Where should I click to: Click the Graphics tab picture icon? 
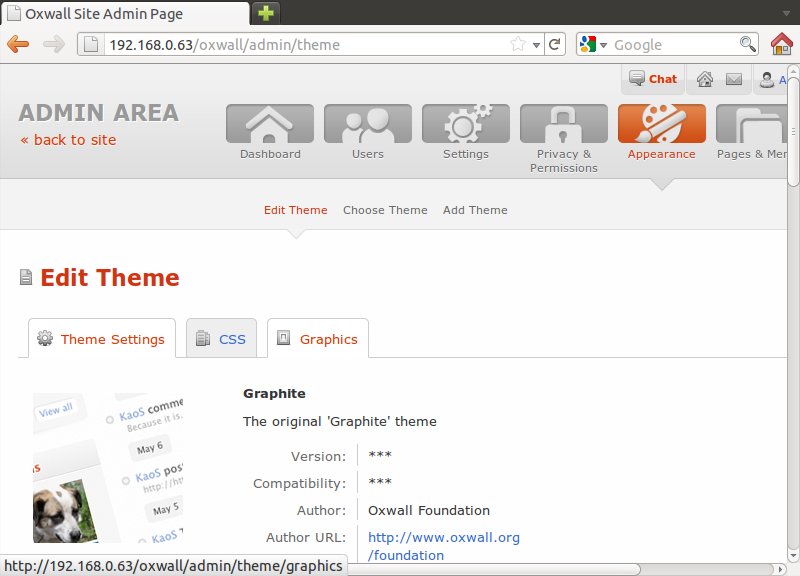pyautogui.click(x=283, y=337)
